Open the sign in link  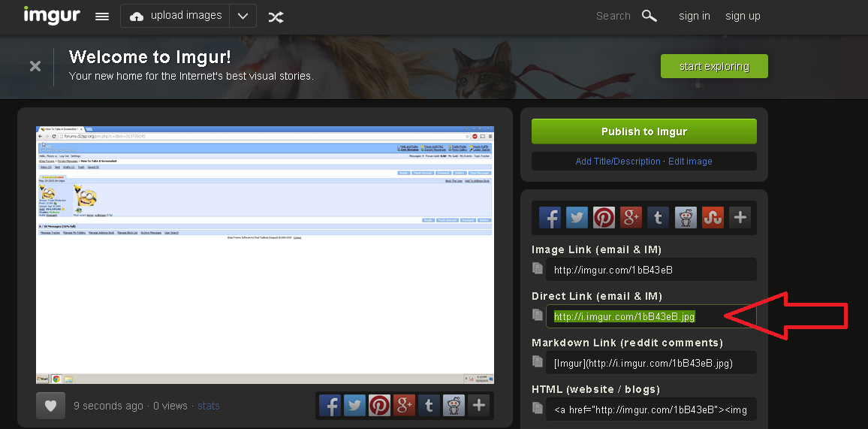tap(695, 16)
